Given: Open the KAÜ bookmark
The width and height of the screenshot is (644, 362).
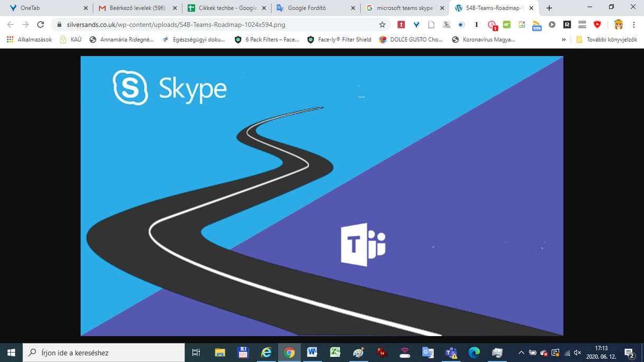Looking at the screenshot, I should tap(71, 40).
